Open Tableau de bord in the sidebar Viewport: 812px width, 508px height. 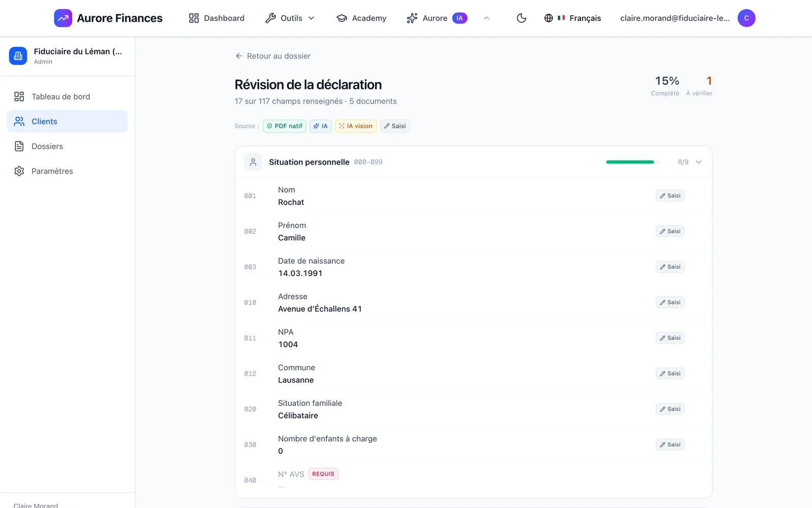[67, 97]
